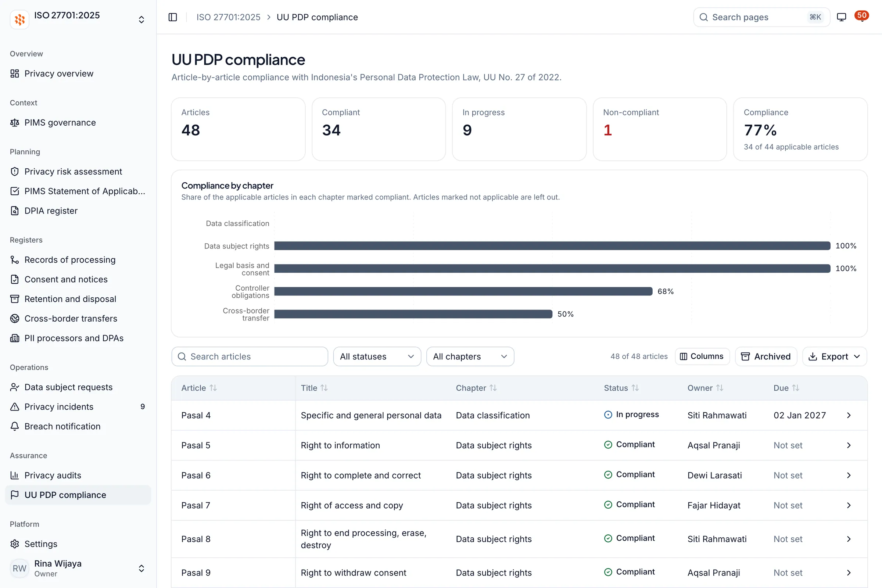The height and width of the screenshot is (588, 882).
Task: Click the Controller obligations 68% bar
Action: [463, 291]
